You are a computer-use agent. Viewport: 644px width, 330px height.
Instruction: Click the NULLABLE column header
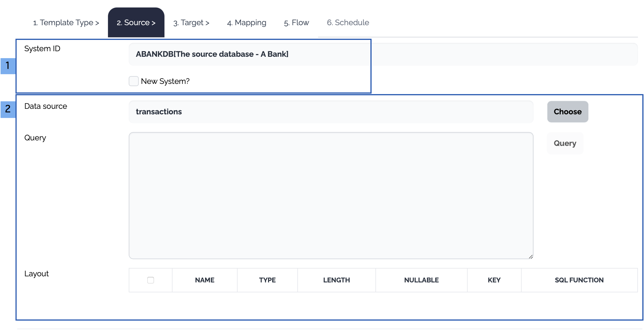pyautogui.click(x=421, y=280)
